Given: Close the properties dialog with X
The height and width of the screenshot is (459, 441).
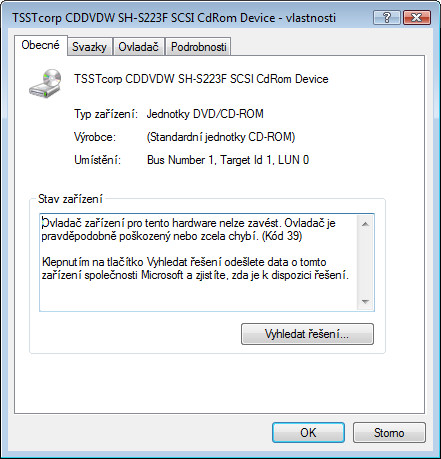Looking at the screenshot, I should (417, 17).
